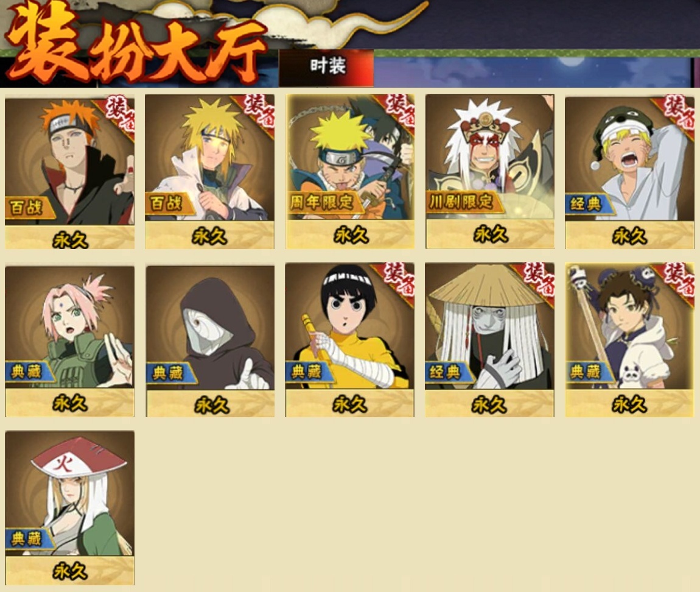Select the Rock Lee yellow suit costume

(350, 340)
